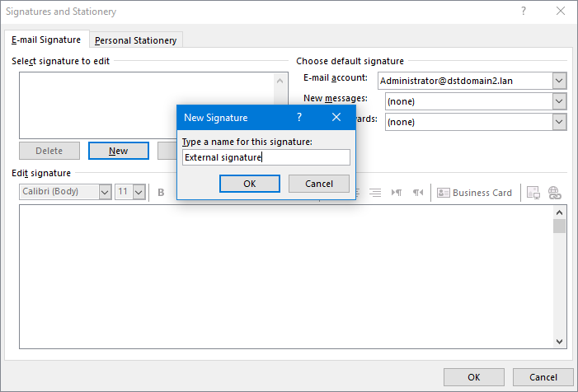
Task: Click the insert hyperlink icon
Action: pyautogui.click(x=554, y=193)
